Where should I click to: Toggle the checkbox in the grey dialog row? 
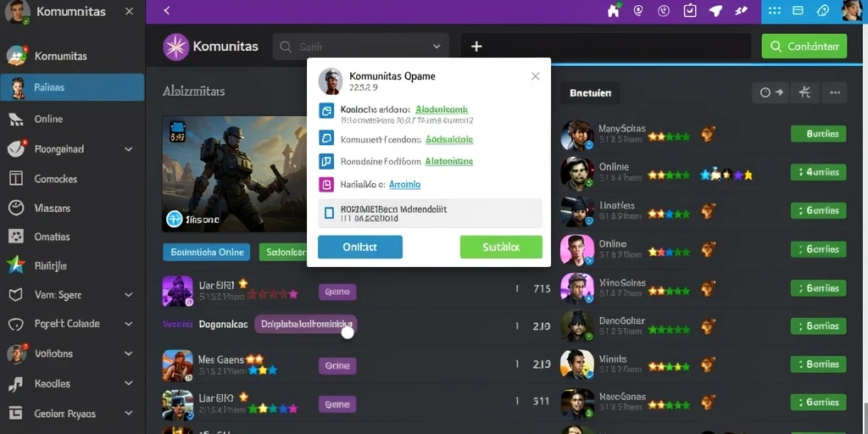330,213
